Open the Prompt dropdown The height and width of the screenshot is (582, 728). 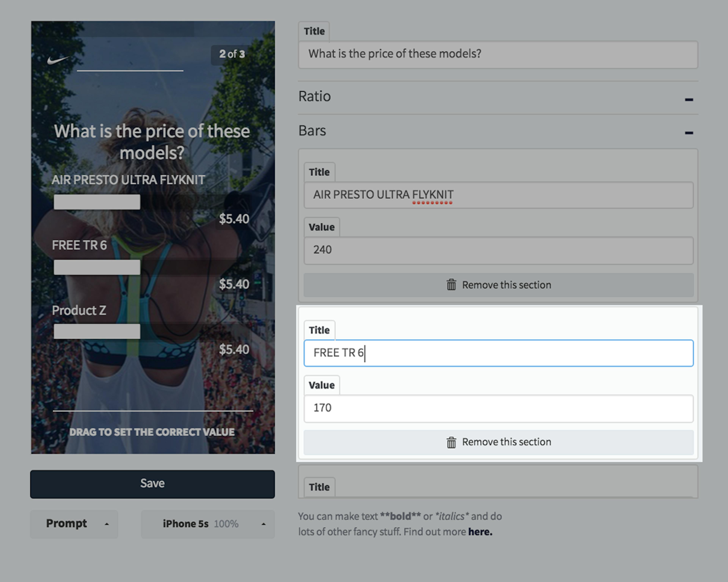click(74, 524)
